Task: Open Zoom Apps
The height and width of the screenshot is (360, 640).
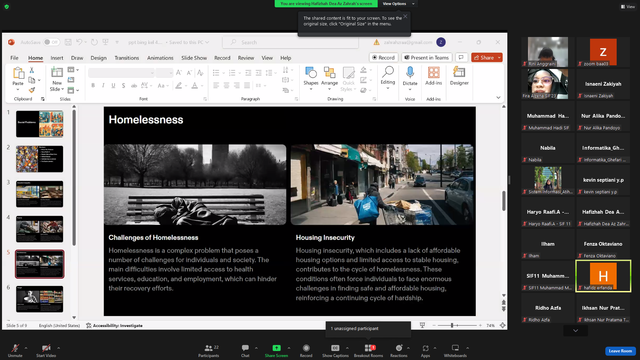Action: [x=425, y=350]
